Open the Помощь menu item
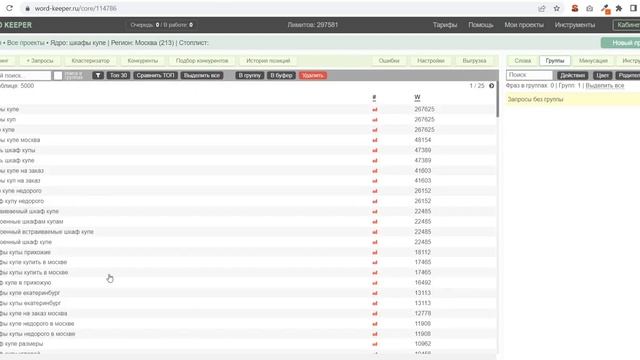Screen dimensions: 640x360 (481, 25)
